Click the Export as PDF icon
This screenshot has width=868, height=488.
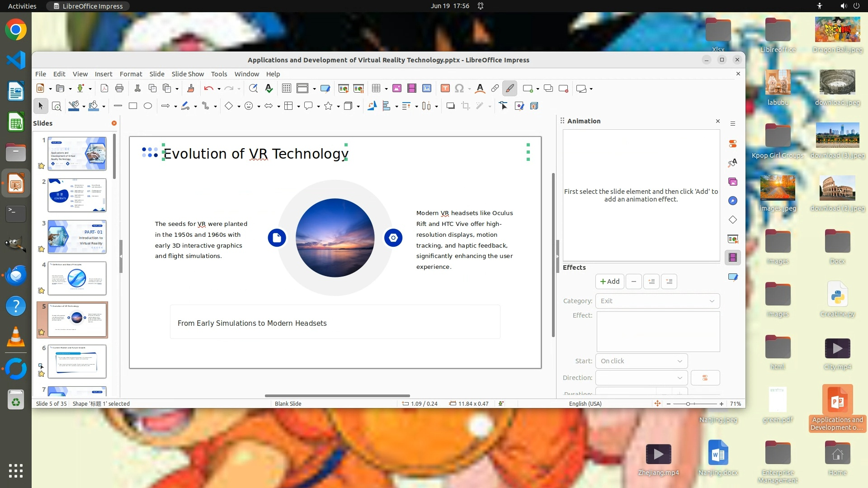pos(104,89)
